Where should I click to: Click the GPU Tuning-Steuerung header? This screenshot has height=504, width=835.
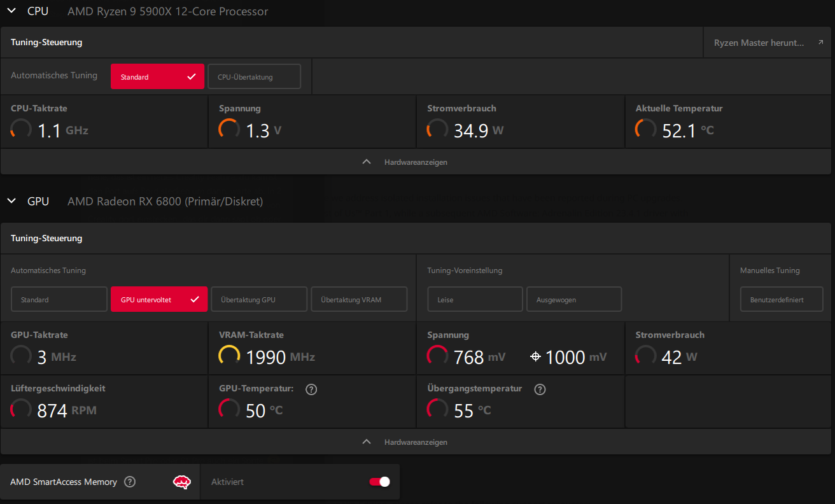click(46, 239)
